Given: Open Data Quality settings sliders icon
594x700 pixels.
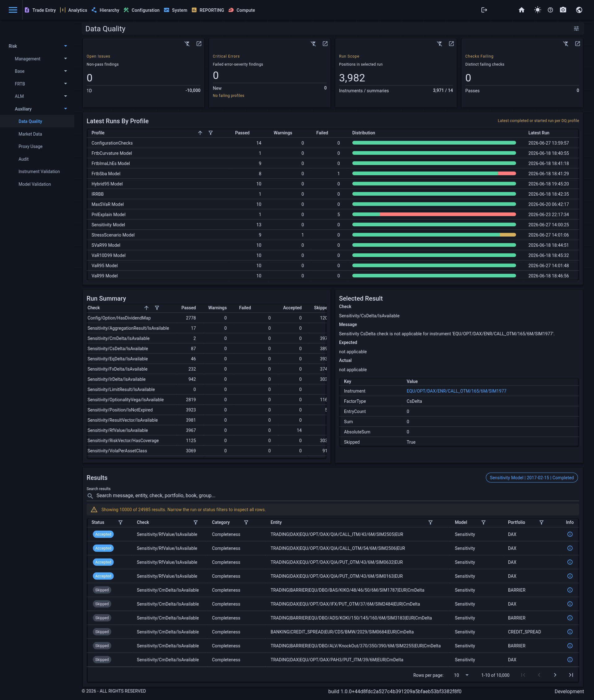Looking at the screenshot, I should pyautogui.click(x=576, y=29).
